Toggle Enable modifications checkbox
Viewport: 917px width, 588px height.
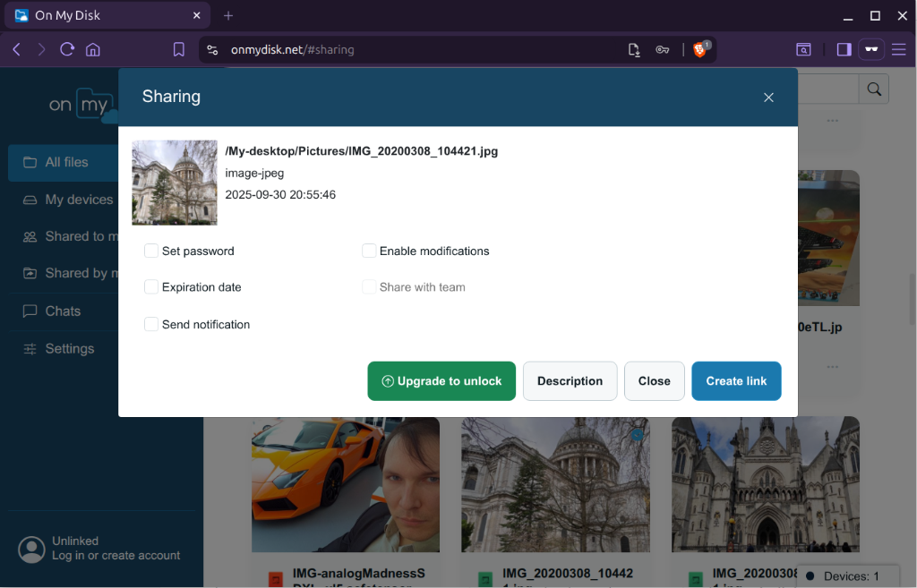pos(368,251)
